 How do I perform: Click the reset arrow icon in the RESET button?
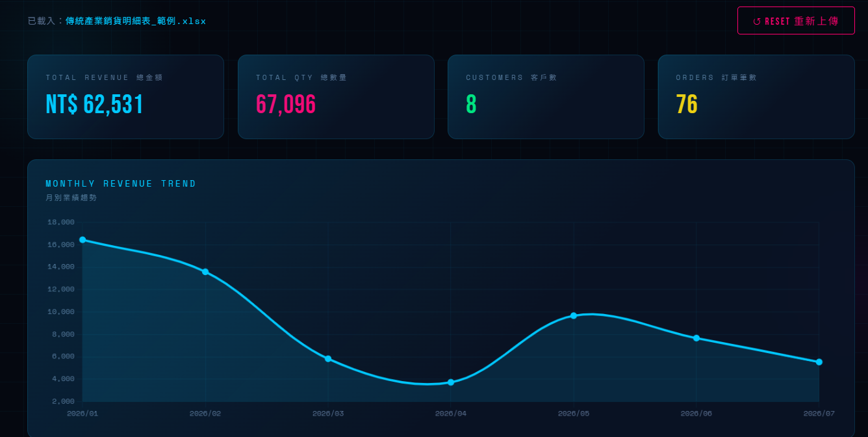757,21
